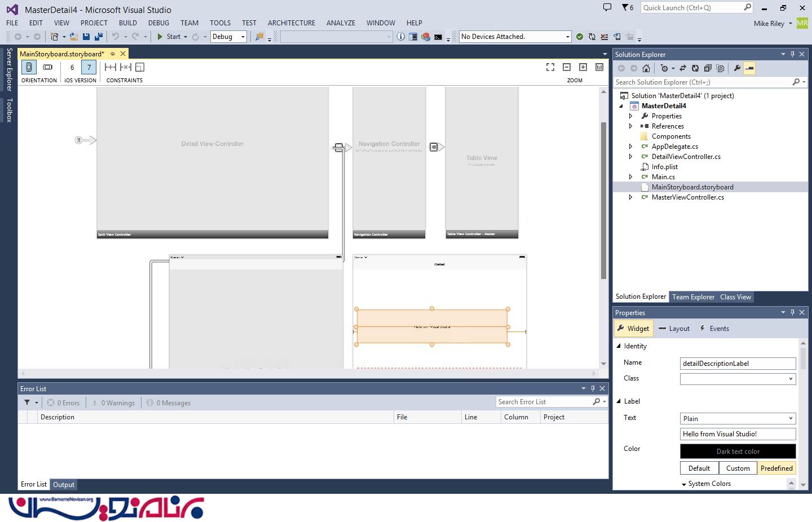
Task: Open the ARCHITECTURE menu
Action: pyautogui.click(x=292, y=23)
